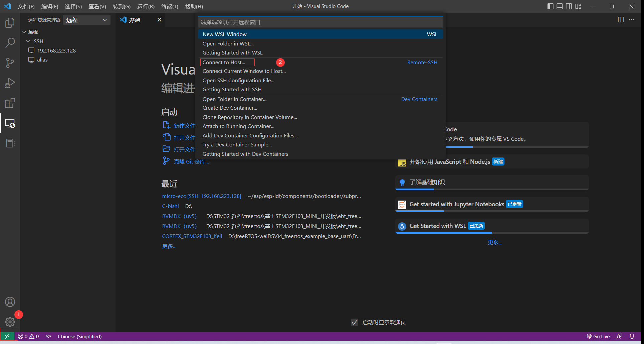Click the eye icon in status bar

point(48,336)
